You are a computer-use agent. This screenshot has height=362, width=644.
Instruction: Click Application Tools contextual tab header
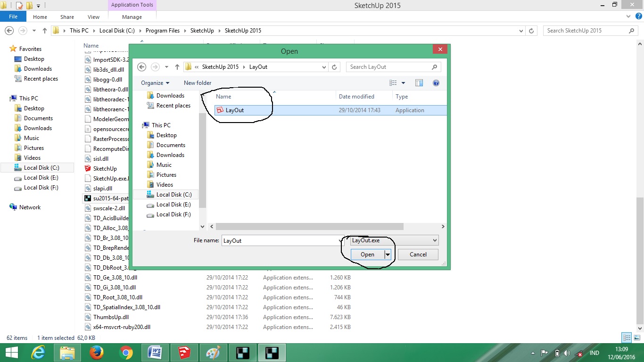pos(132,5)
